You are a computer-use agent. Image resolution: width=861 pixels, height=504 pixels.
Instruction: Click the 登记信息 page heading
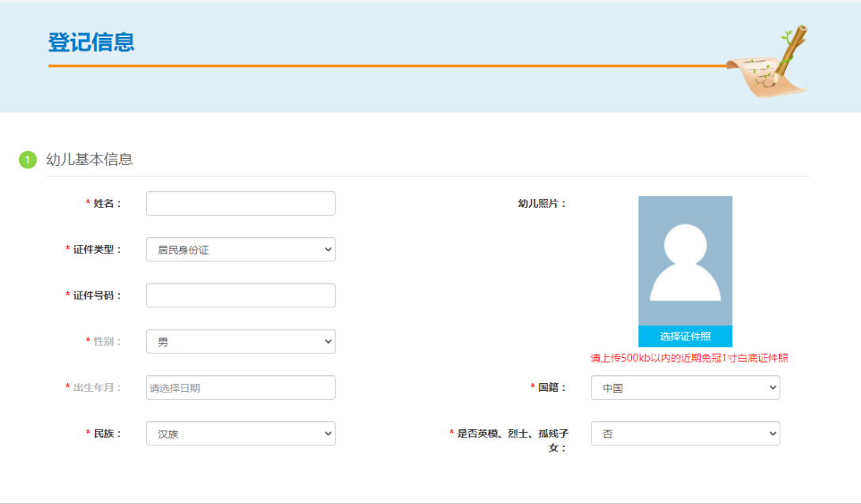pos(92,42)
